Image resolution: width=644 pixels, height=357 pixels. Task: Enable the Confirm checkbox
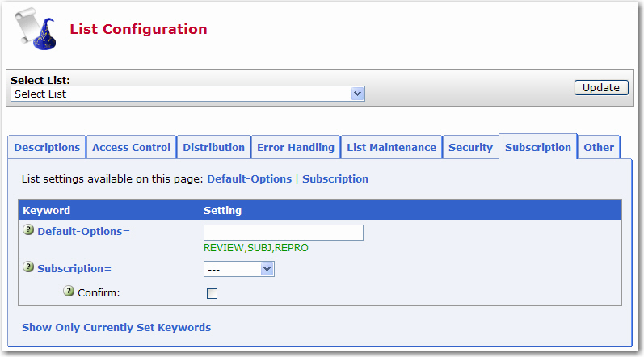click(x=212, y=293)
